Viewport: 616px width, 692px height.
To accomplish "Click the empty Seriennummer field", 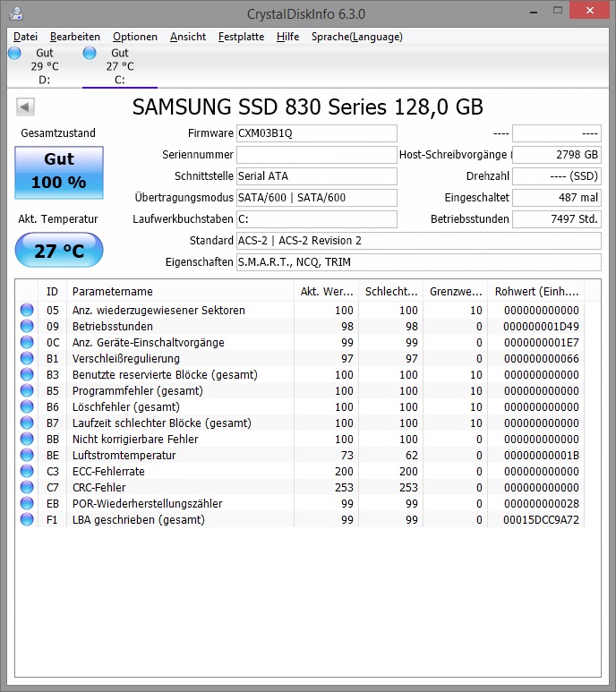I will (317, 155).
